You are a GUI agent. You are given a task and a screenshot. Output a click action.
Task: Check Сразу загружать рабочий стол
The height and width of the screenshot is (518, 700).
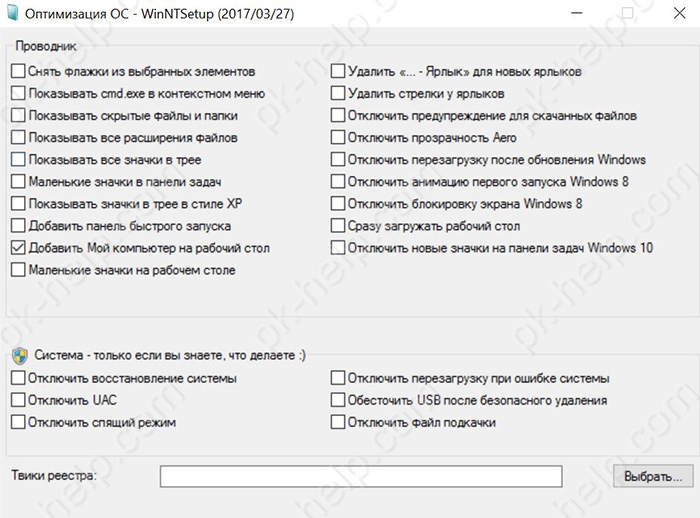[338, 226]
